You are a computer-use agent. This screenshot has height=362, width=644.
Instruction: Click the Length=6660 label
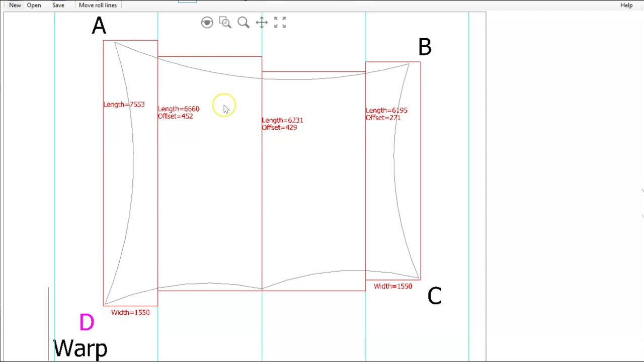[x=179, y=109]
